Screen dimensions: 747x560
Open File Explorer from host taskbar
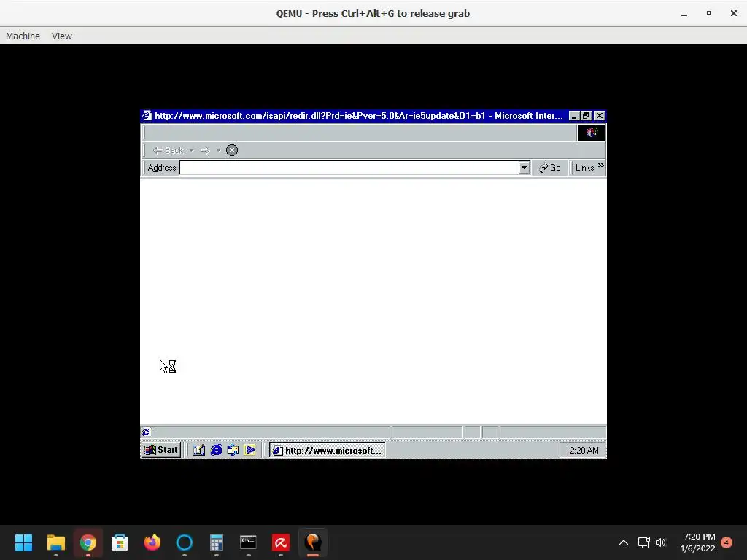(55, 542)
